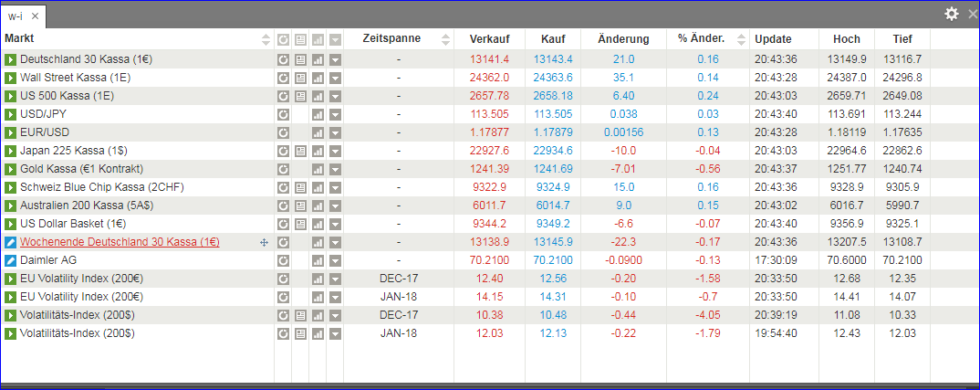Open Wochenende Deutschland 30 Kassa link
Screen dimensions: 980x390
tap(120, 242)
